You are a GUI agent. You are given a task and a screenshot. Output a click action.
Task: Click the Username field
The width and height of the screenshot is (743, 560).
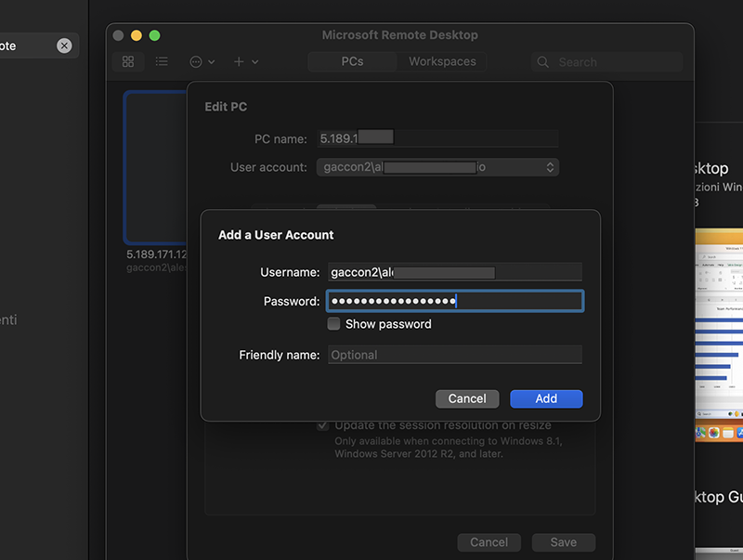[455, 272]
